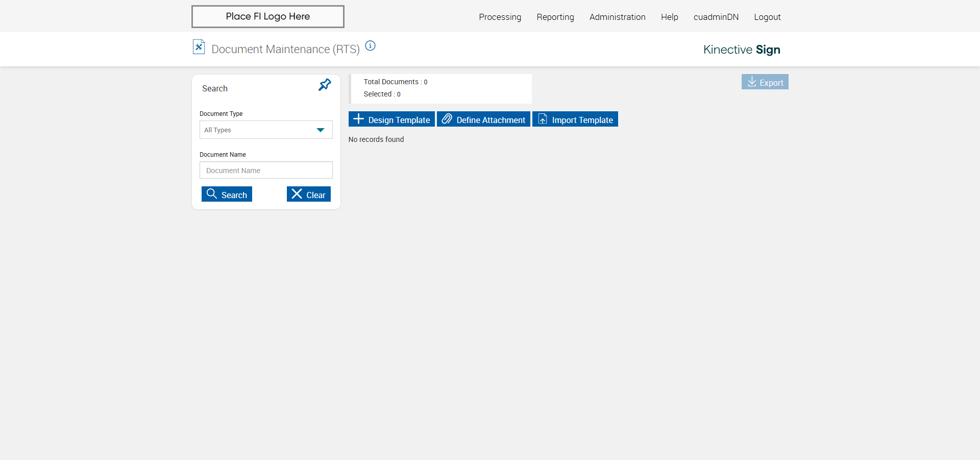Image resolution: width=980 pixels, height=460 pixels.
Task: Open the Reporting menu
Action: tap(555, 17)
